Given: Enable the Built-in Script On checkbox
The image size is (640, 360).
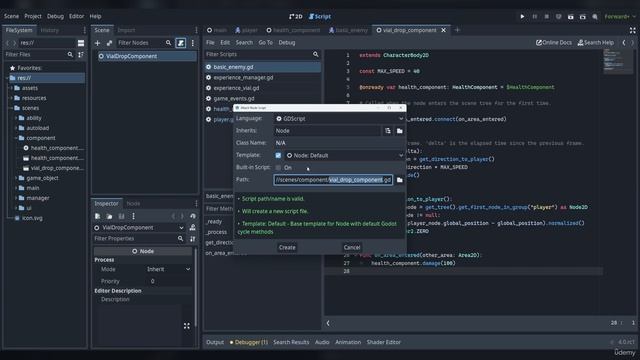Looking at the screenshot, I should point(278,168).
